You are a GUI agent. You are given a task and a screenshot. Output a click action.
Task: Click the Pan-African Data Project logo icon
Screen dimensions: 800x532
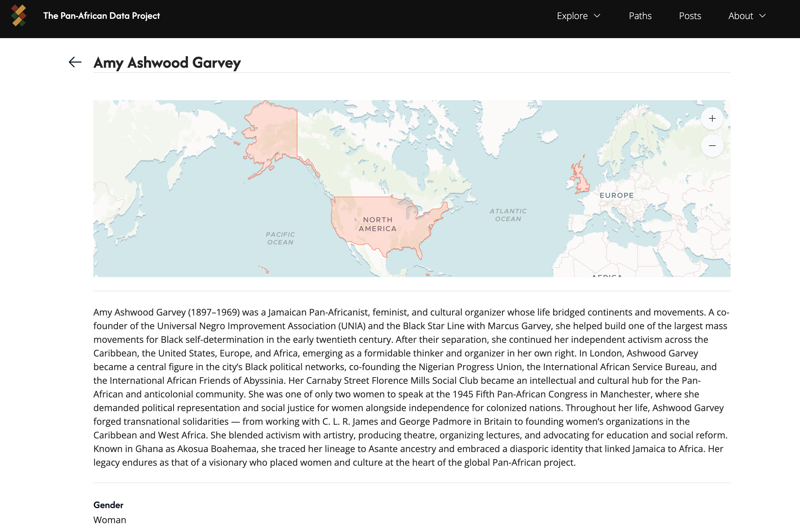(19, 15)
